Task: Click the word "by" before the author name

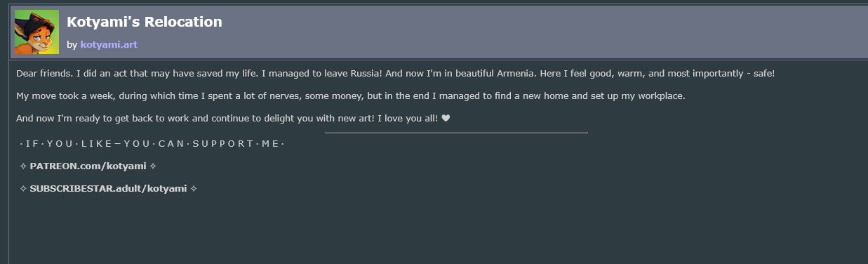Action: pyautogui.click(x=72, y=45)
